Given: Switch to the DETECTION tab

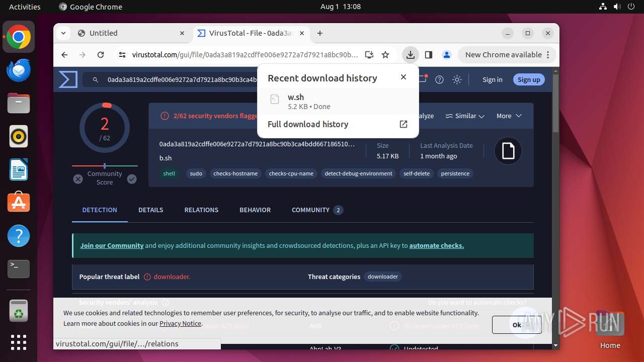Looking at the screenshot, I should (x=100, y=210).
